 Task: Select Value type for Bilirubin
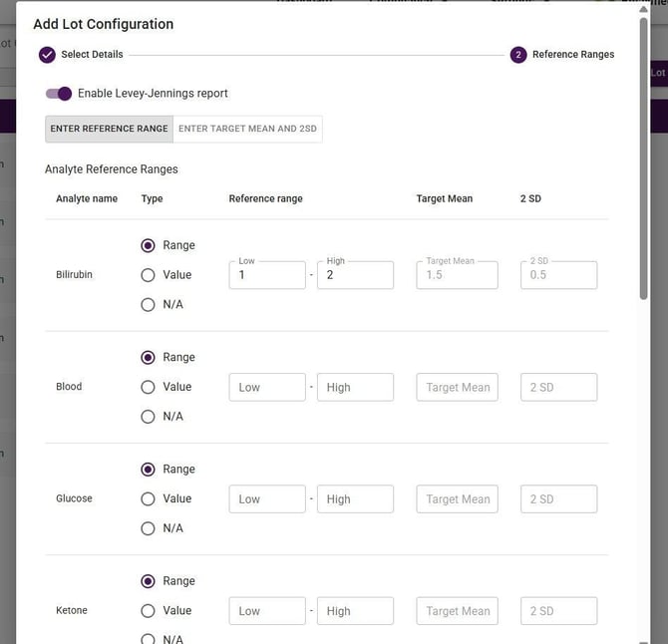149,275
